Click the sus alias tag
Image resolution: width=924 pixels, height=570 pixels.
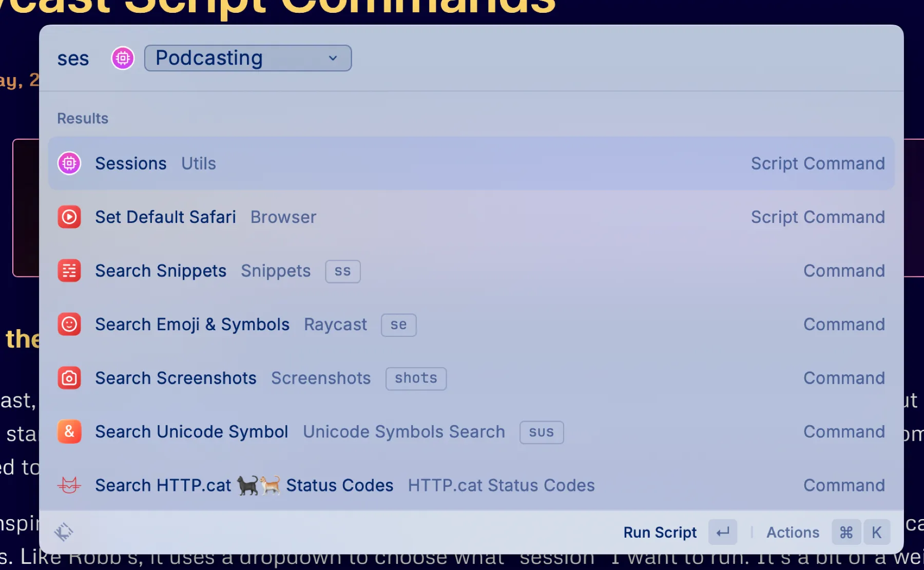541,432
